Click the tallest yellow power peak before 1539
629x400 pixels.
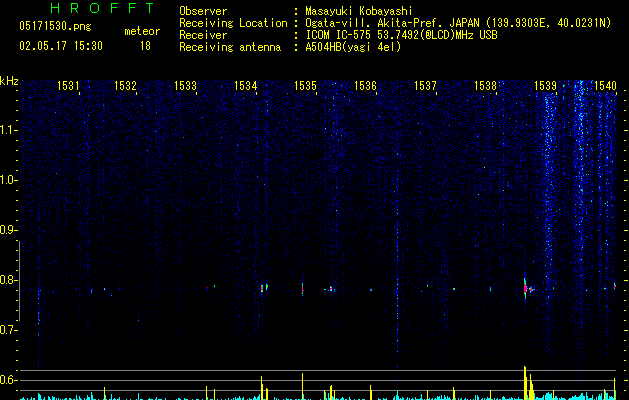pyautogui.click(x=525, y=383)
